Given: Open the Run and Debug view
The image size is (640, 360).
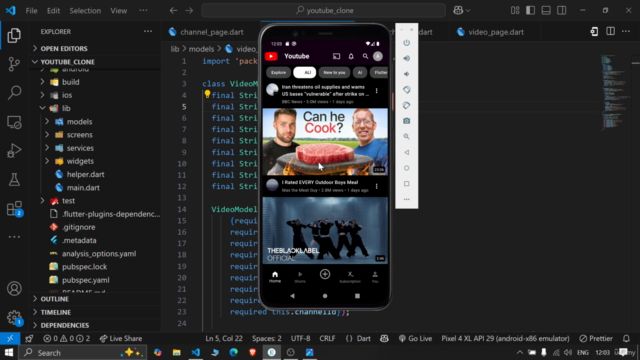Looking at the screenshot, I should (x=14, y=151).
